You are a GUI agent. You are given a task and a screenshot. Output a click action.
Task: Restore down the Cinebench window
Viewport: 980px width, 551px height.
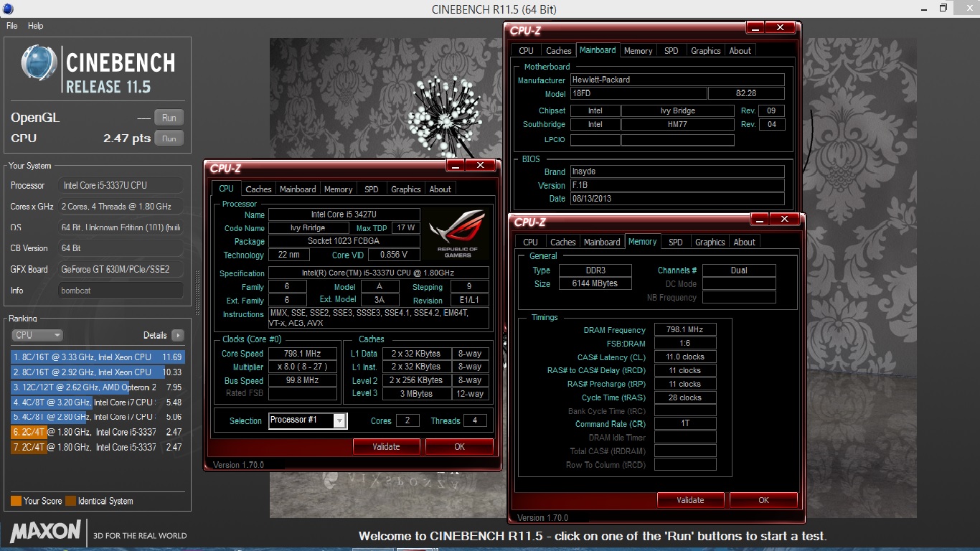tap(943, 9)
